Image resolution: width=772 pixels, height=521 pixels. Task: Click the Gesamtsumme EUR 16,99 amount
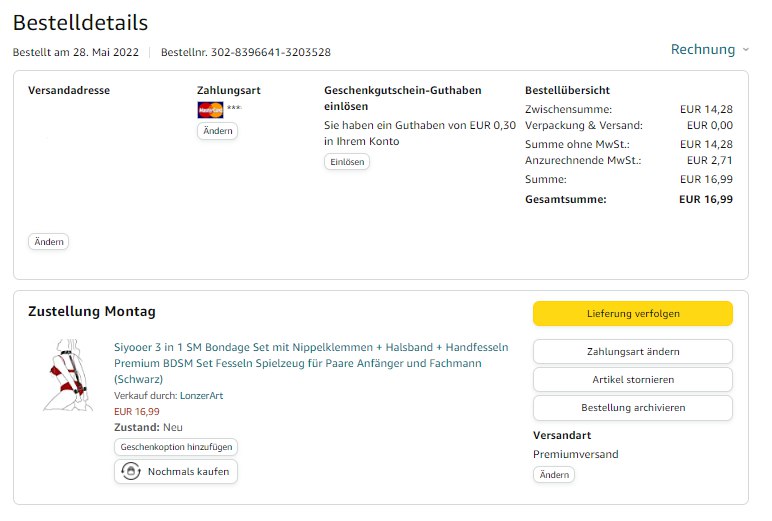(705, 199)
